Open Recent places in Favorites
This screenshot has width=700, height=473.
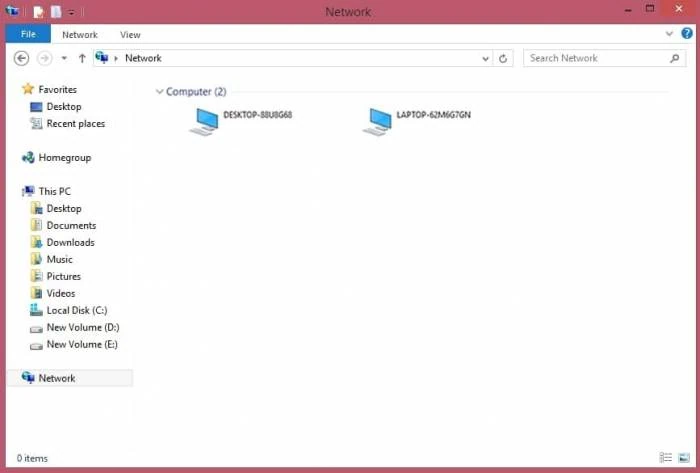coord(75,124)
